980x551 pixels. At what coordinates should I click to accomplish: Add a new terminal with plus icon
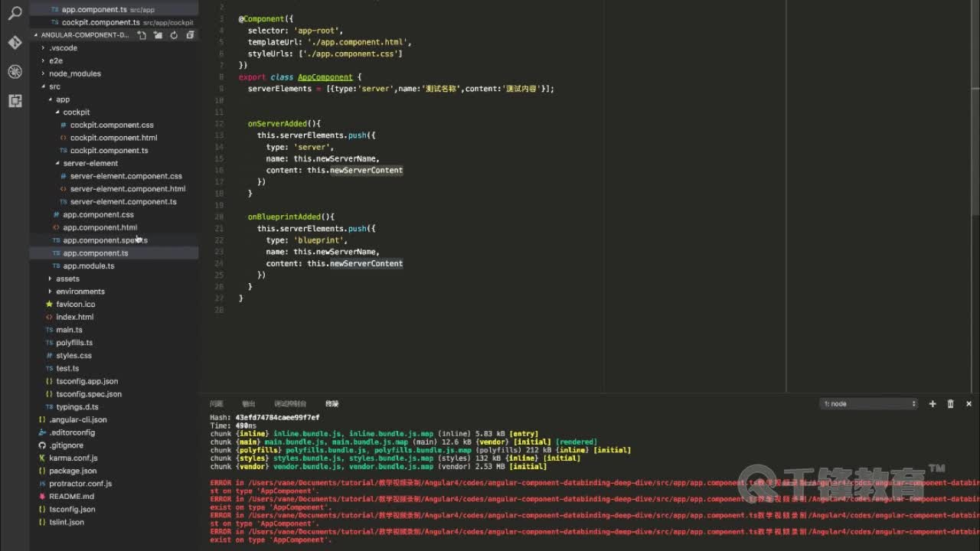[933, 403]
